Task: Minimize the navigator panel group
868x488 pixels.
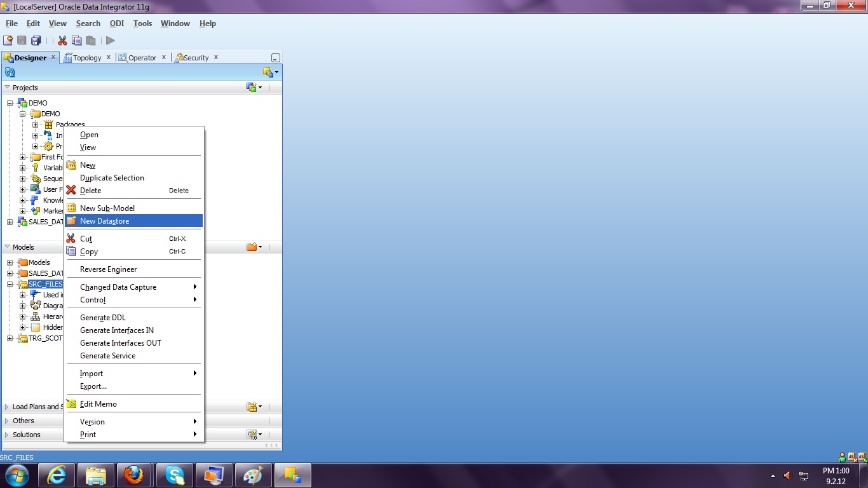Action: [x=275, y=57]
